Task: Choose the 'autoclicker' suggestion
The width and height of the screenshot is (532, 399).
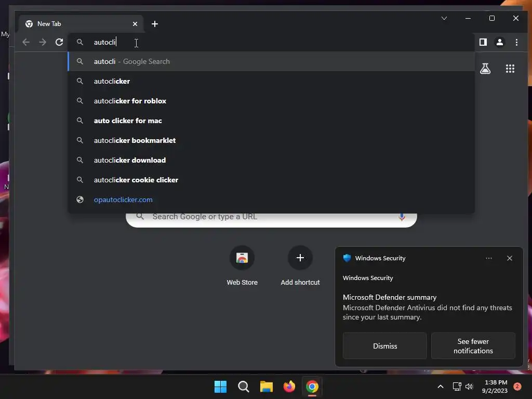Action: click(x=271, y=81)
